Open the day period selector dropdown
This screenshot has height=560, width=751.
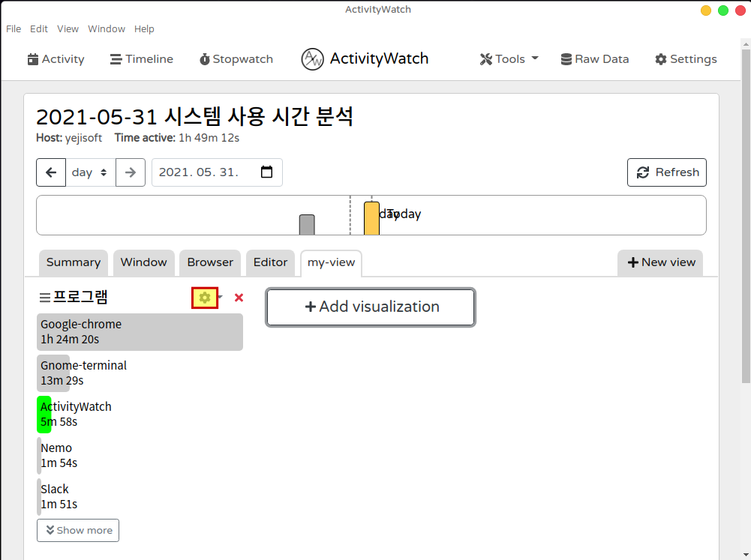click(90, 172)
